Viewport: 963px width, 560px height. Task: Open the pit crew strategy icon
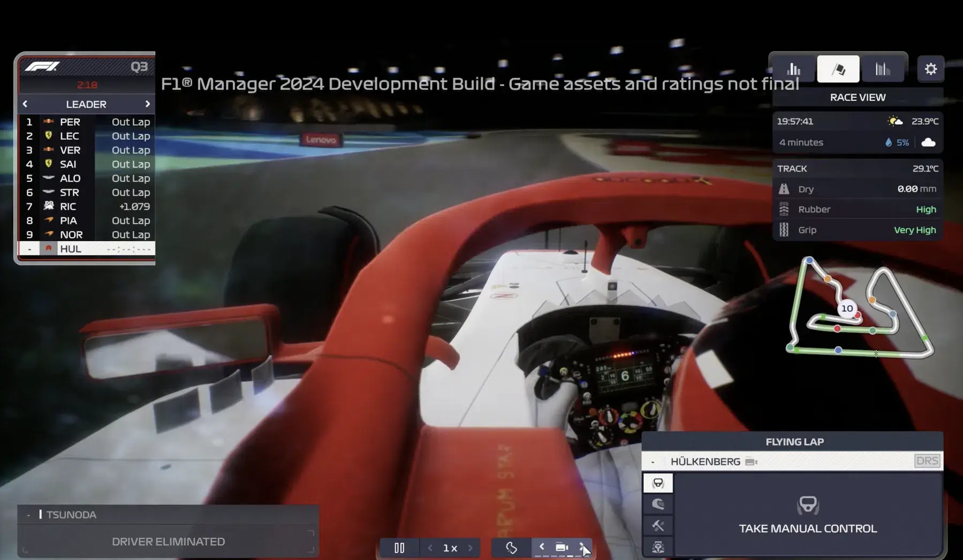point(658,547)
